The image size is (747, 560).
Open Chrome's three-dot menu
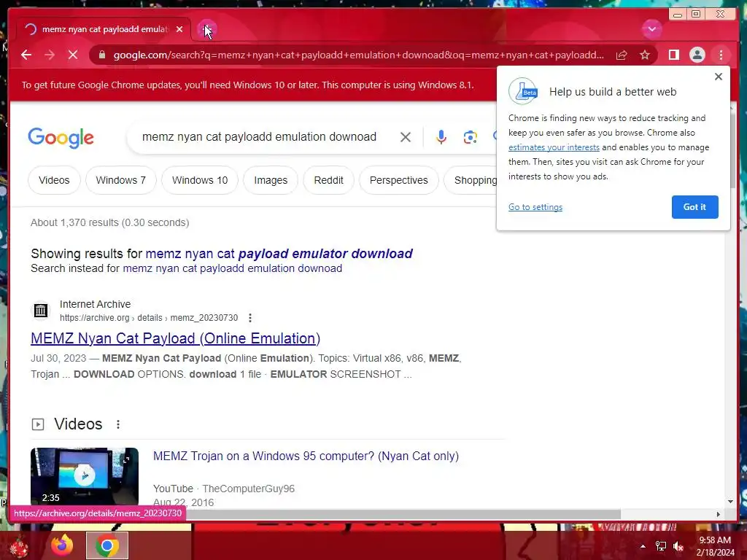tap(721, 55)
